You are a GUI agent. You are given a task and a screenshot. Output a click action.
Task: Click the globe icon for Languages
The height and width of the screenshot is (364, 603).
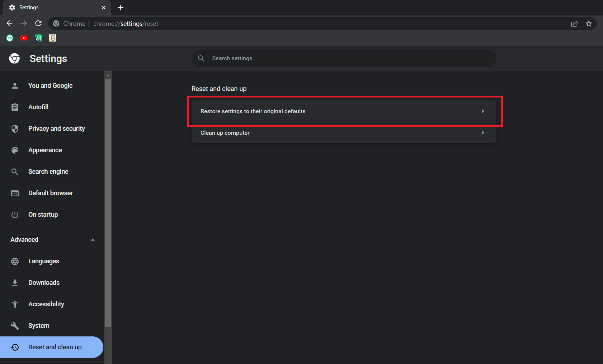tap(15, 261)
